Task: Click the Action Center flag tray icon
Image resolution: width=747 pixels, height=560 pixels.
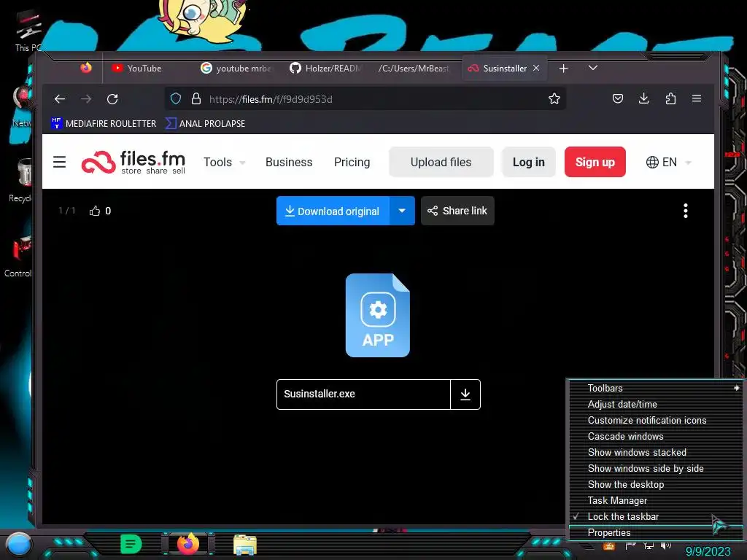Action: coord(631,545)
